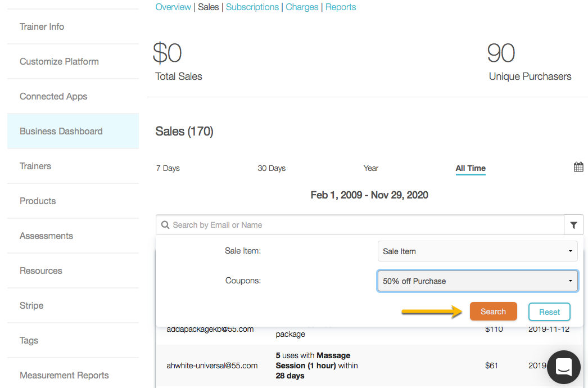Go to Stripe settings in sidebar
Viewport: 588px width, 388px height.
pos(31,305)
